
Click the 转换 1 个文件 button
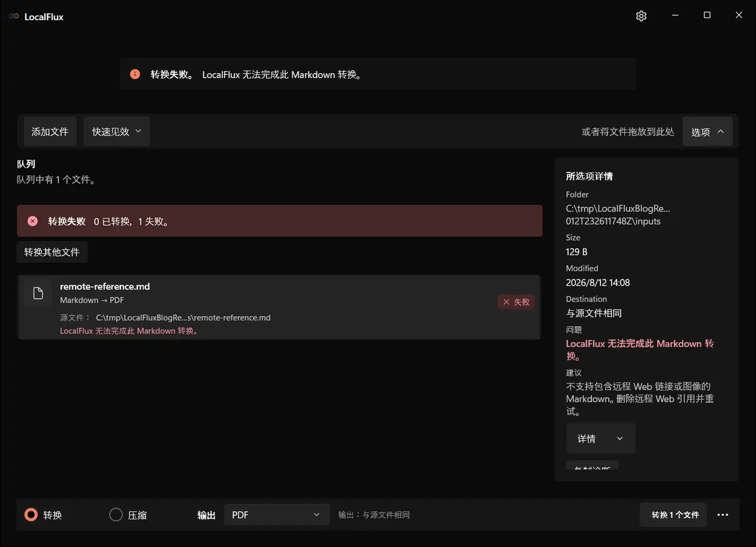click(673, 515)
